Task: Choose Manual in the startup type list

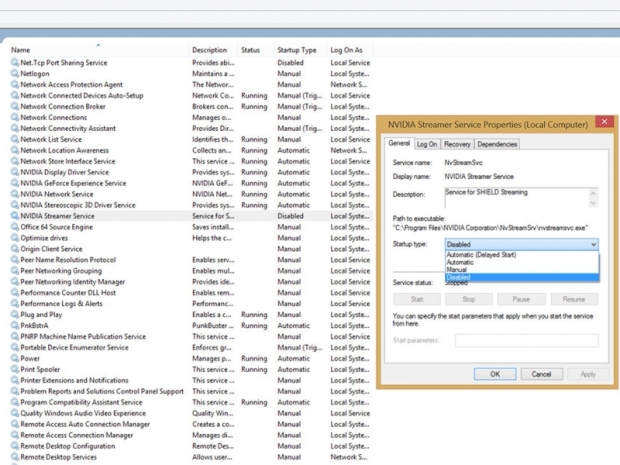Action: [x=457, y=270]
